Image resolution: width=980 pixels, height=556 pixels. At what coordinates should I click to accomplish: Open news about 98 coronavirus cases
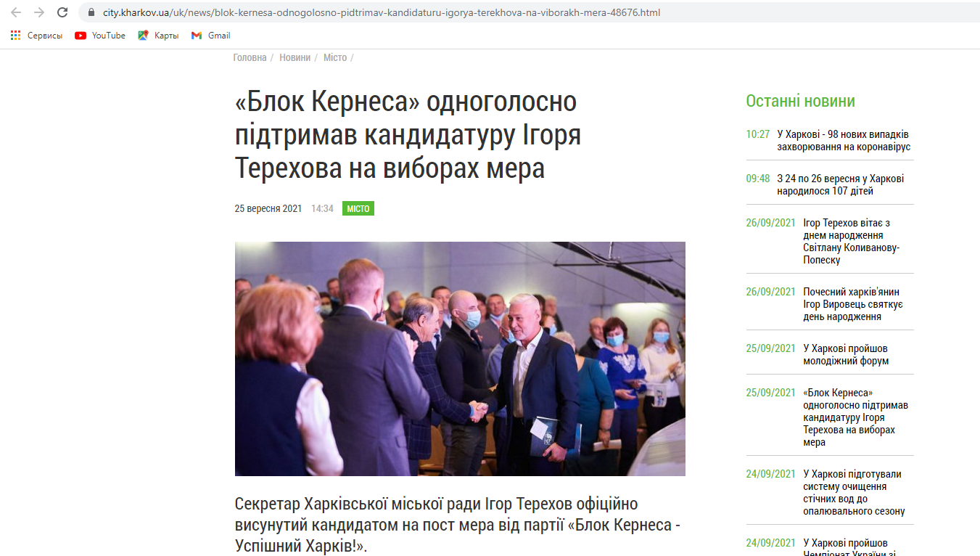click(843, 141)
